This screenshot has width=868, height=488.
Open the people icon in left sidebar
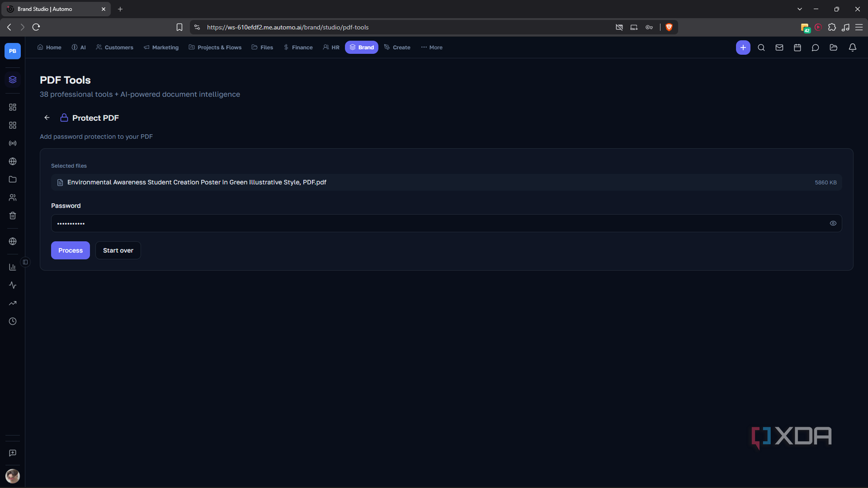13,198
